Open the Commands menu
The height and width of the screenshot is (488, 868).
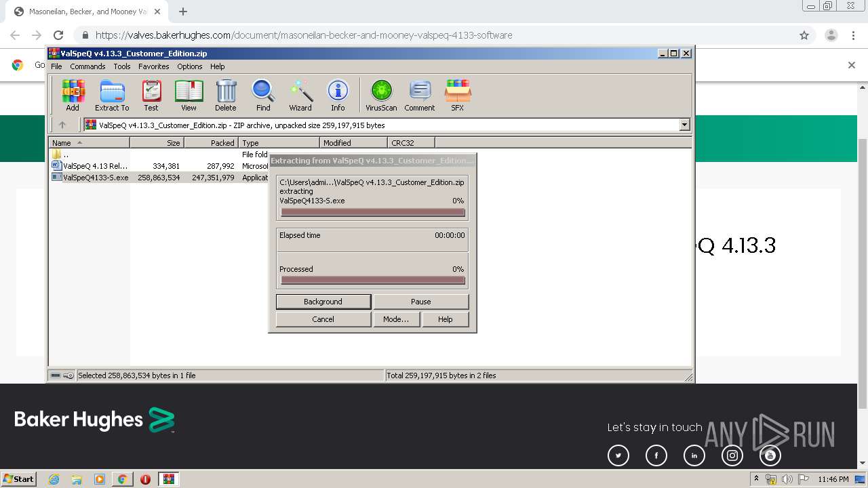pyautogui.click(x=87, y=66)
